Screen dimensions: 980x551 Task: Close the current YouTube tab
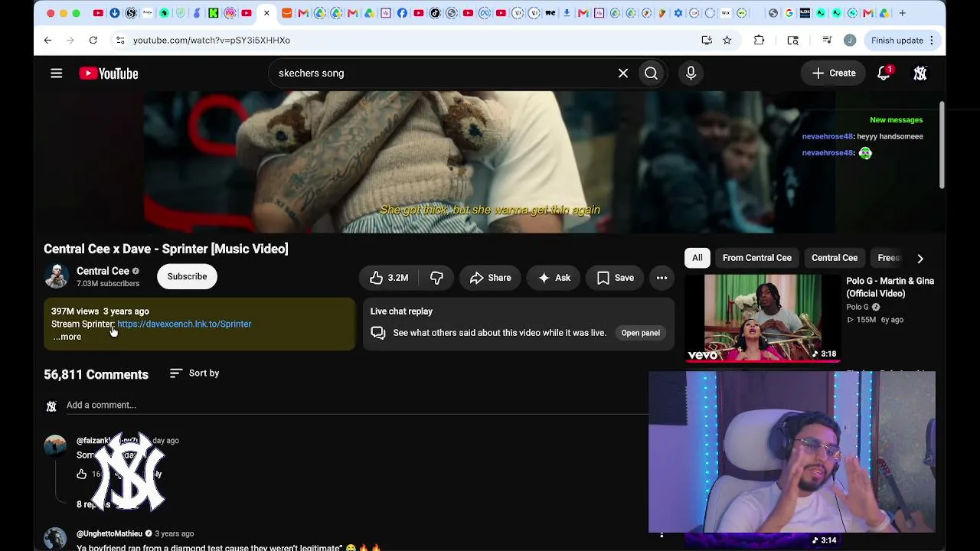coord(266,13)
